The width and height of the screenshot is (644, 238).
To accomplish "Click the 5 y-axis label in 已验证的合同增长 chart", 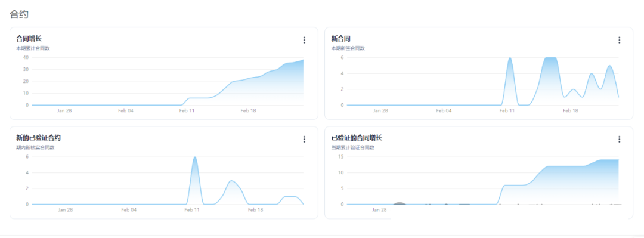I will (342, 188).
